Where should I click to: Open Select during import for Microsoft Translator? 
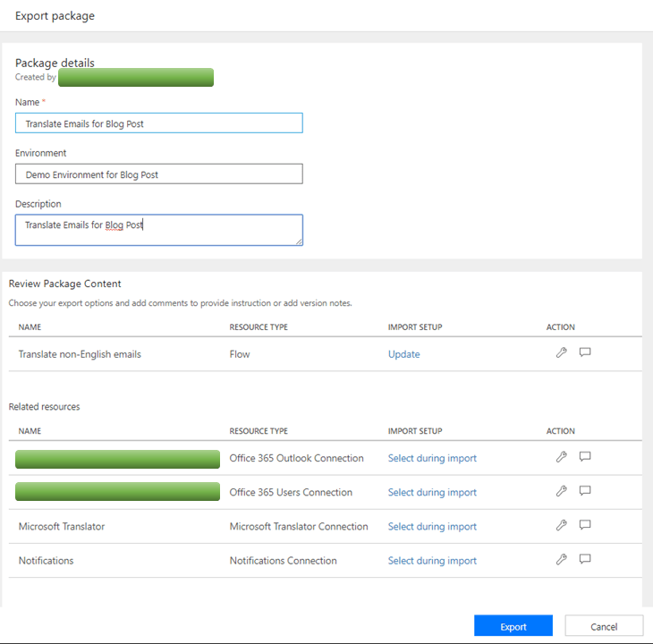pos(432,527)
